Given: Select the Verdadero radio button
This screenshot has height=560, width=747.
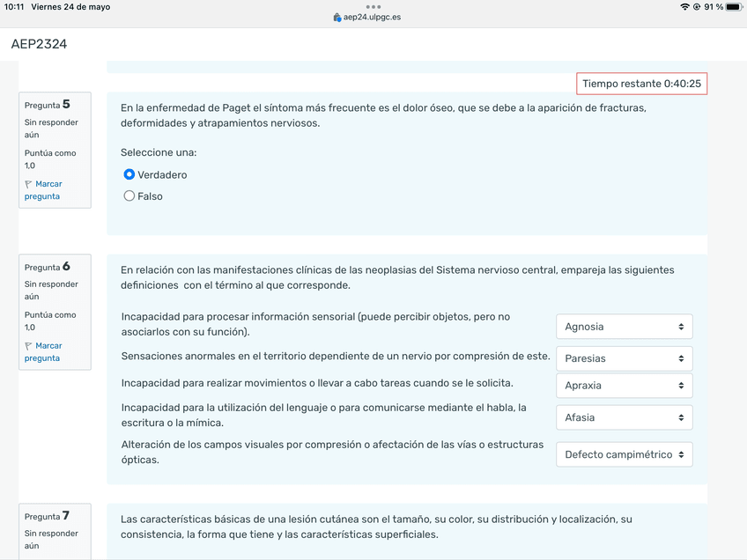Looking at the screenshot, I should click(129, 174).
